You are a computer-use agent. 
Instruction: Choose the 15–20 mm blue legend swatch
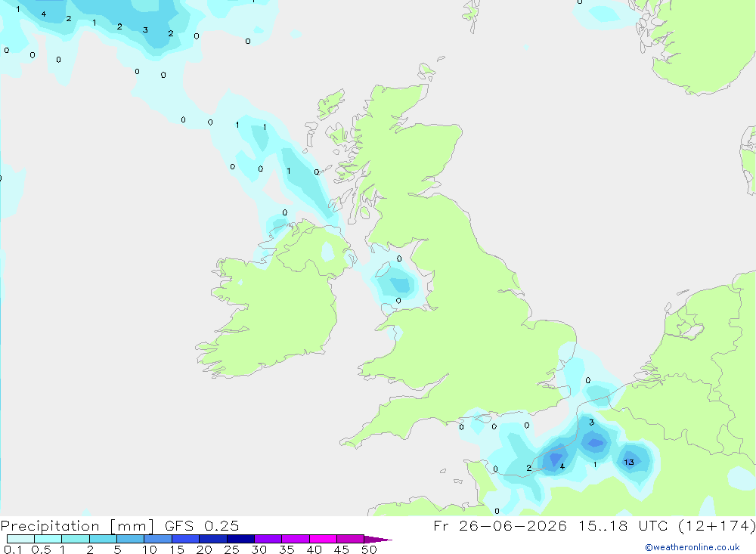(186, 539)
